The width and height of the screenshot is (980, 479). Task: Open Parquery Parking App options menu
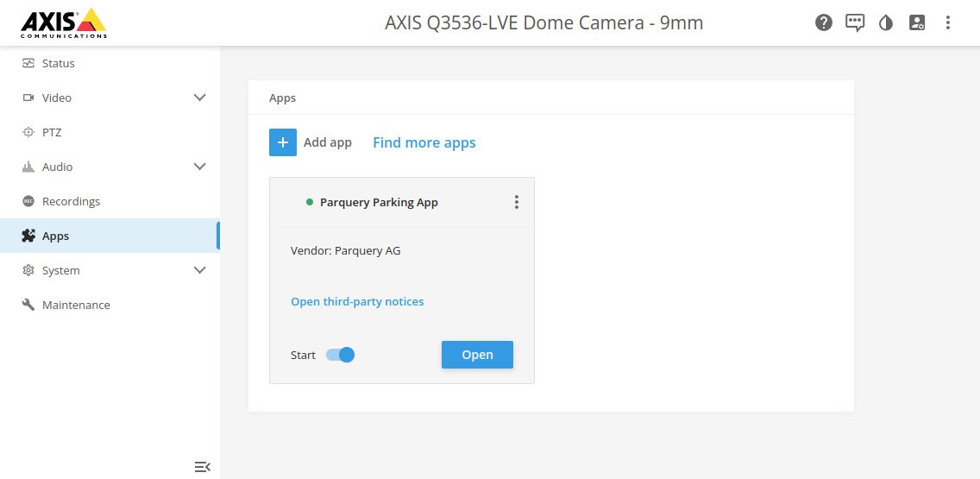[517, 202]
